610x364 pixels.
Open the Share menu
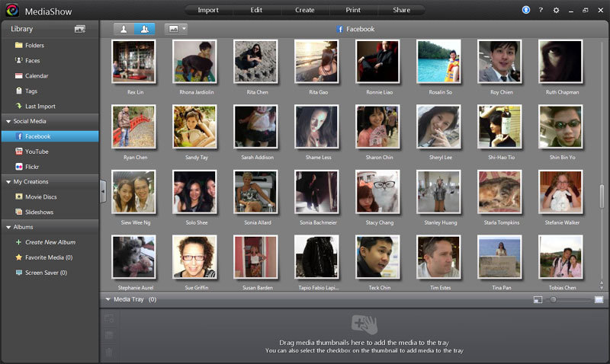pyautogui.click(x=400, y=10)
